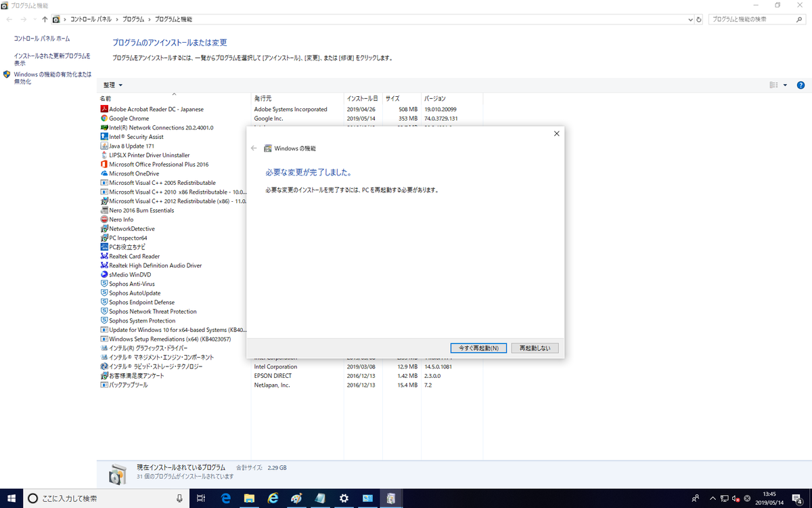The width and height of the screenshot is (812, 508).
Task: Select Sophos System Protection entry
Action: [142, 320]
